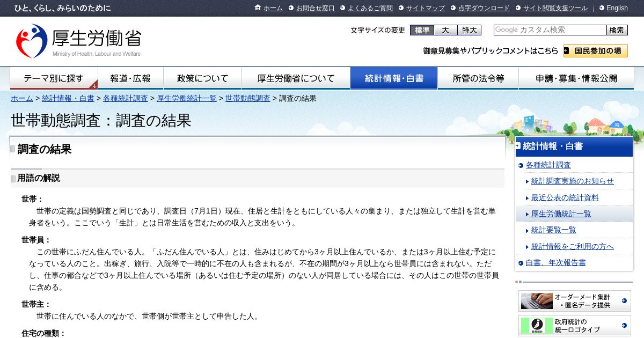This screenshot has width=644, height=338.
Task: Click the home icon in top bar
Action: pos(258,8)
